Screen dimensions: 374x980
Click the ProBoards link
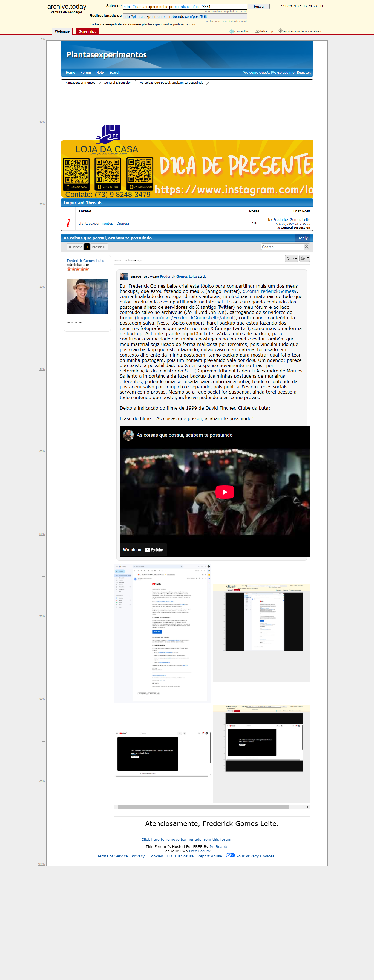pyautogui.click(x=219, y=846)
